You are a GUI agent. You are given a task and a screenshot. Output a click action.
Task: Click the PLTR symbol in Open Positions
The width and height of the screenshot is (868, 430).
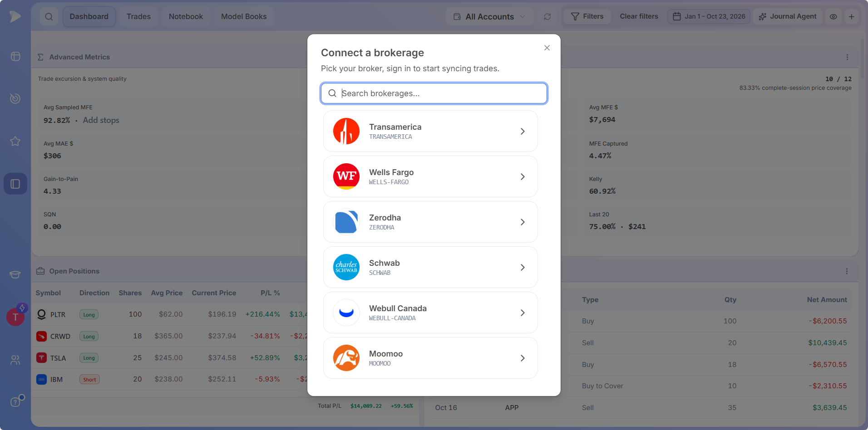[58, 314]
